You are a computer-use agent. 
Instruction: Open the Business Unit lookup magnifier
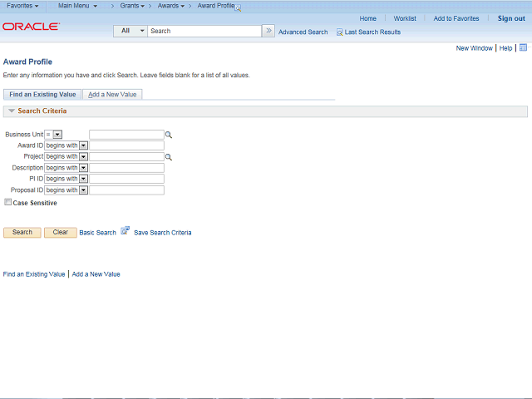click(168, 135)
